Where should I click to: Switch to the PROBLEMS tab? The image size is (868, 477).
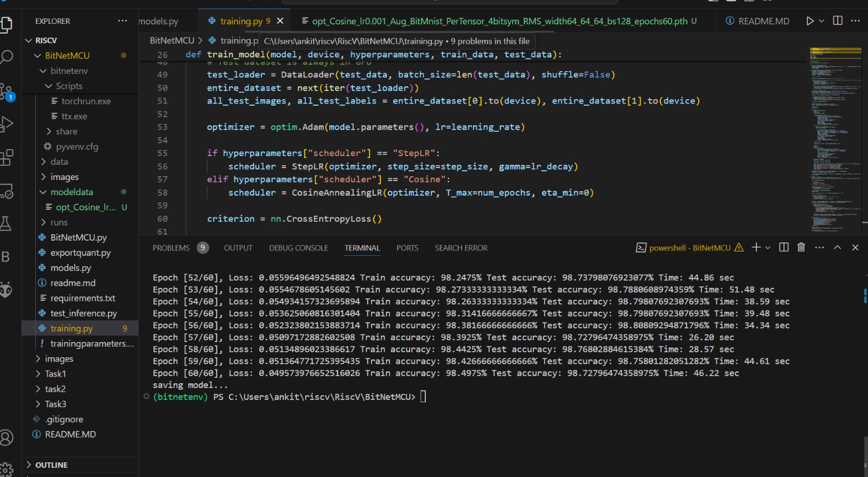pyautogui.click(x=171, y=248)
